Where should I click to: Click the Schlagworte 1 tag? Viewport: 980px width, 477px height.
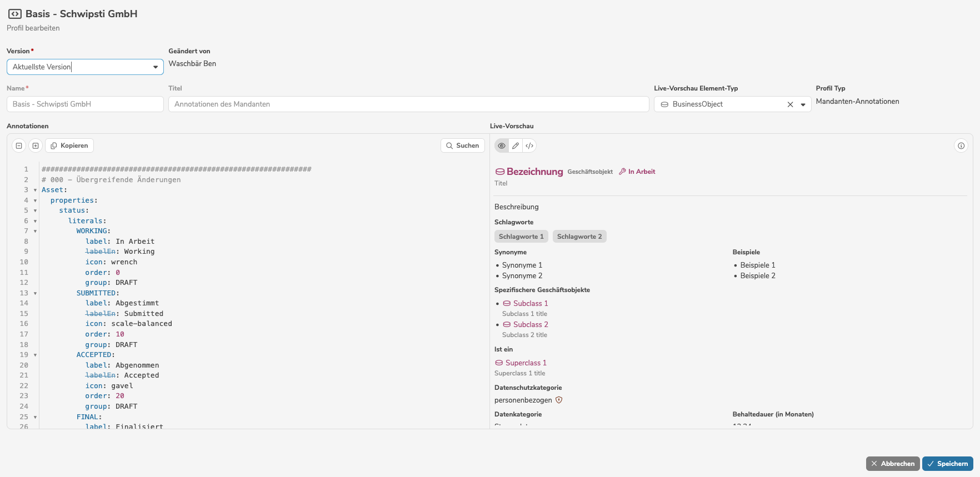(521, 237)
